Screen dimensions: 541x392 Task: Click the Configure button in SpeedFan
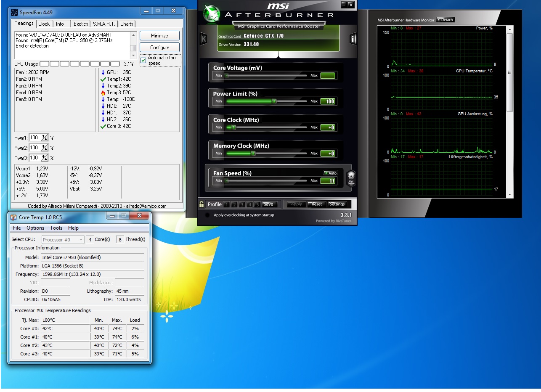(159, 48)
